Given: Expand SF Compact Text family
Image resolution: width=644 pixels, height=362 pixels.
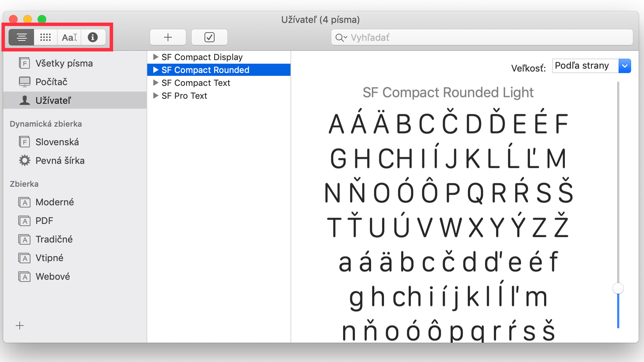Looking at the screenshot, I should coord(155,83).
